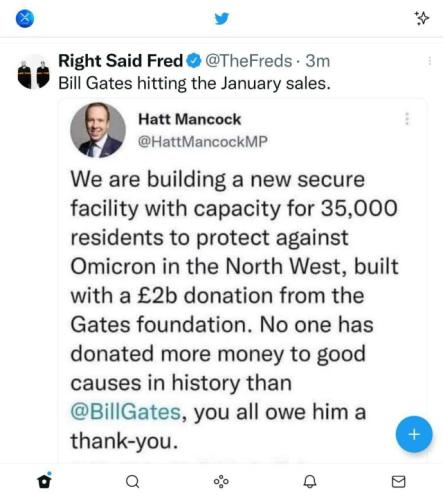Screen dimensions: 443x500
Task: Compose a new tweet with plus button
Action: click(414, 434)
